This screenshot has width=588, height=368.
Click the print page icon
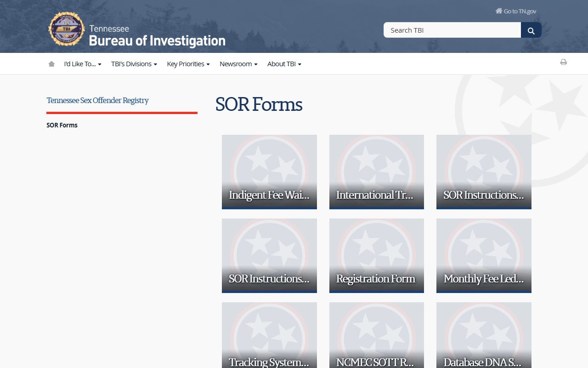coord(563,62)
